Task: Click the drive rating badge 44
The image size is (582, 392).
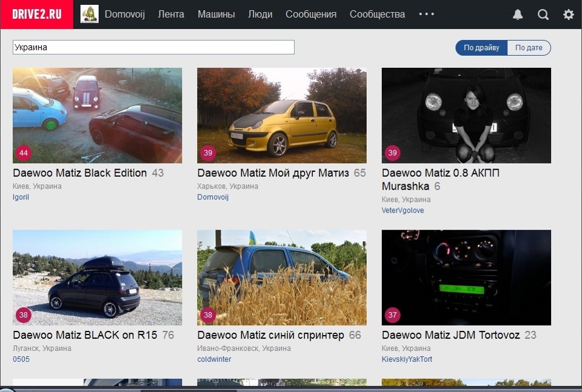Action: point(24,153)
